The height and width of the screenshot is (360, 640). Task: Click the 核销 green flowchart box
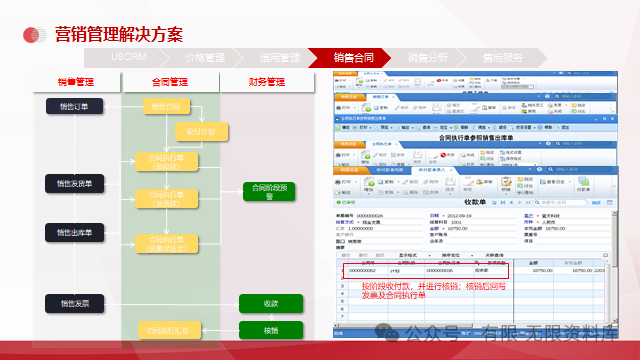click(x=271, y=330)
